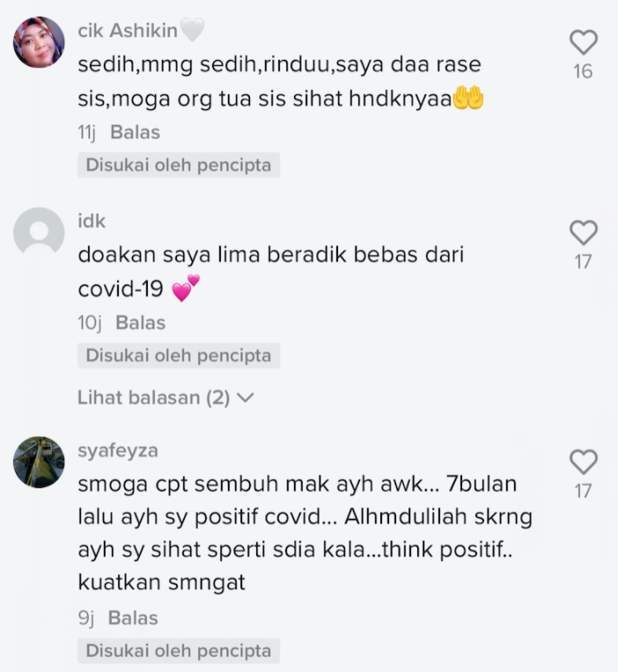This screenshot has height=672, width=618.
Task: Click like count 16 on first comment
Action: click(584, 71)
